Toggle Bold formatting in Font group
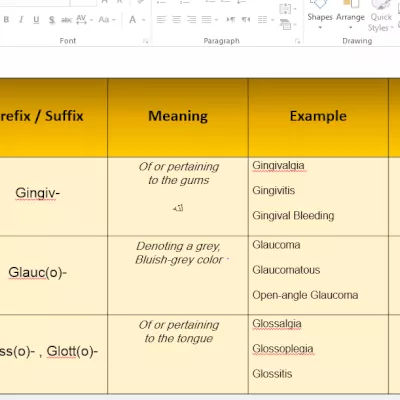The height and width of the screenshot is (400, 400). (x=6, y=20)
